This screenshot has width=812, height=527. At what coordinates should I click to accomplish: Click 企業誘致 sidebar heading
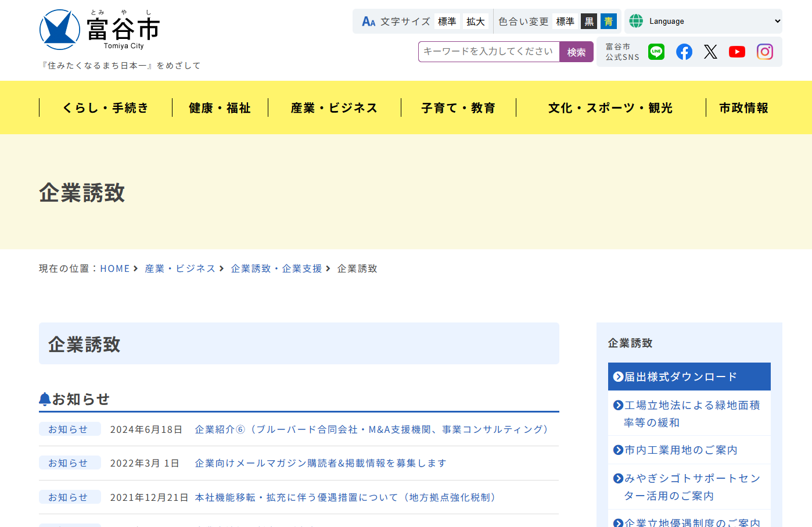pyautogui.click(x=630, y=343)
